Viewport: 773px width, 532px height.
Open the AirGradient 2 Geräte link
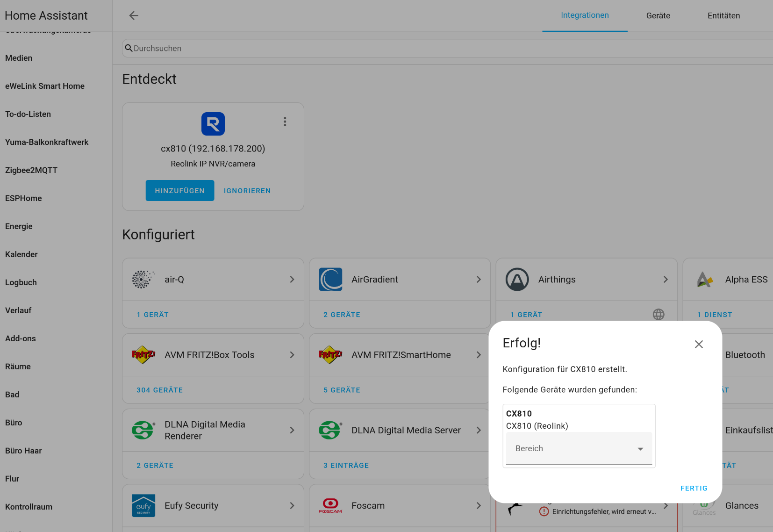[x=342, y=315]
